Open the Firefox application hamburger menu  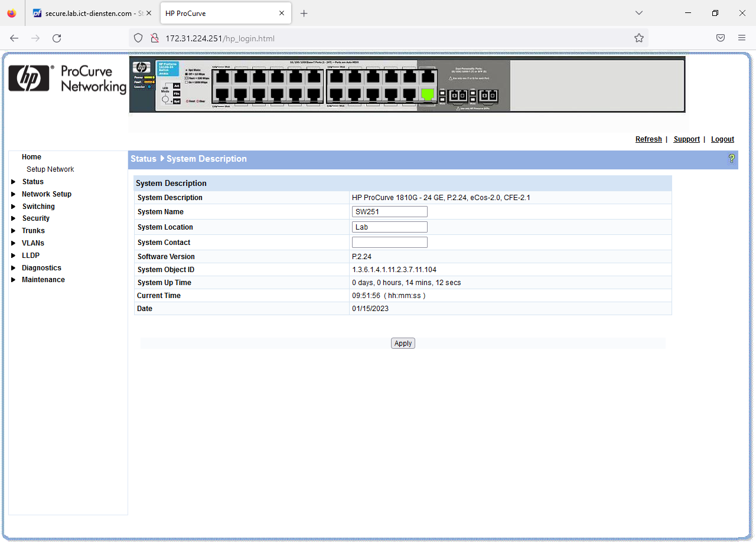coord(742,38)
